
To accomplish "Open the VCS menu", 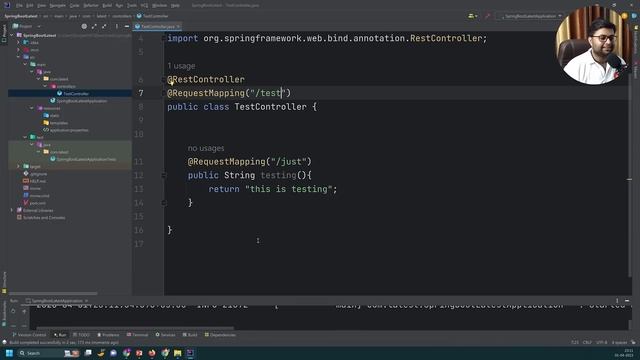I will [x=144, y=6].
